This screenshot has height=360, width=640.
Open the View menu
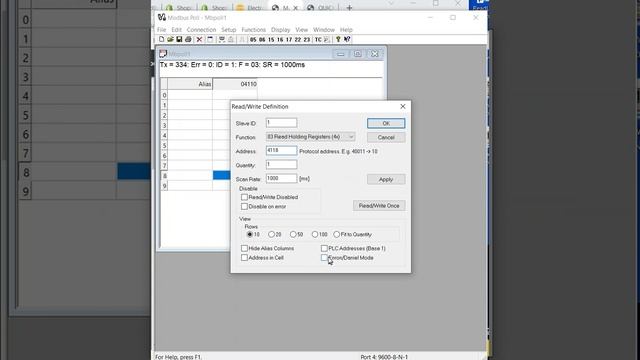302,30
